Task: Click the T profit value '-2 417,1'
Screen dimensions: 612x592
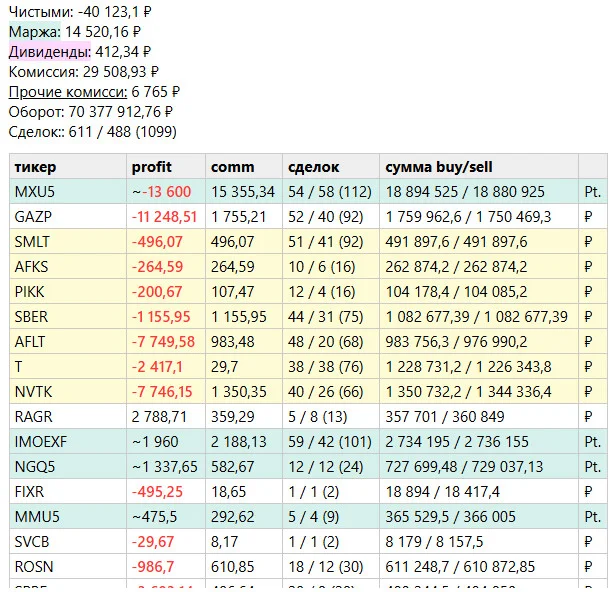Action: [157, 366]
